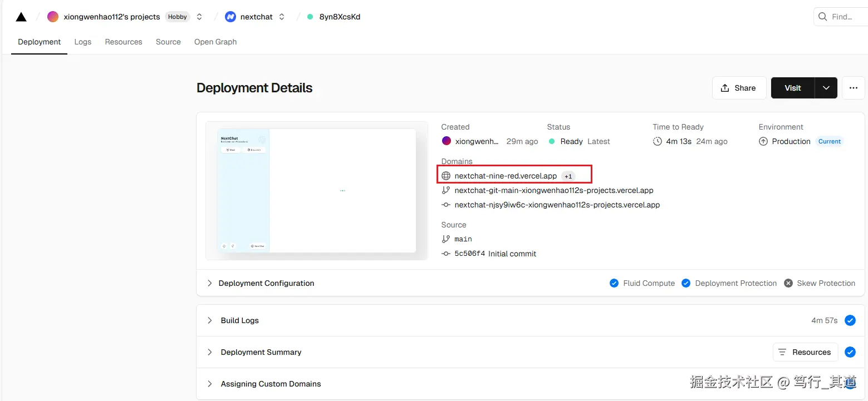Click the nextchat project icon
This screenshot has height=401, width=868.
[x=231, y=17]
